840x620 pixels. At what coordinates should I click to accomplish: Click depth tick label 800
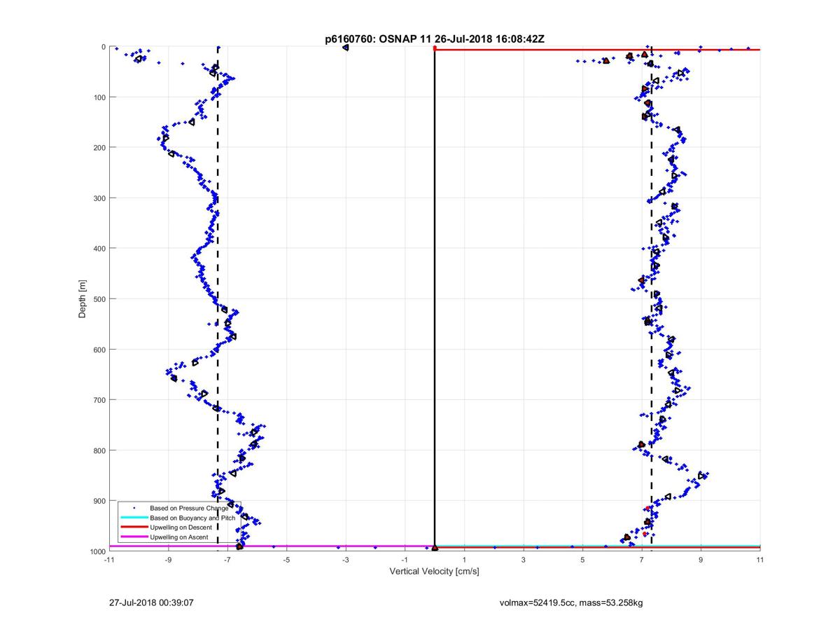coord(99,450)
